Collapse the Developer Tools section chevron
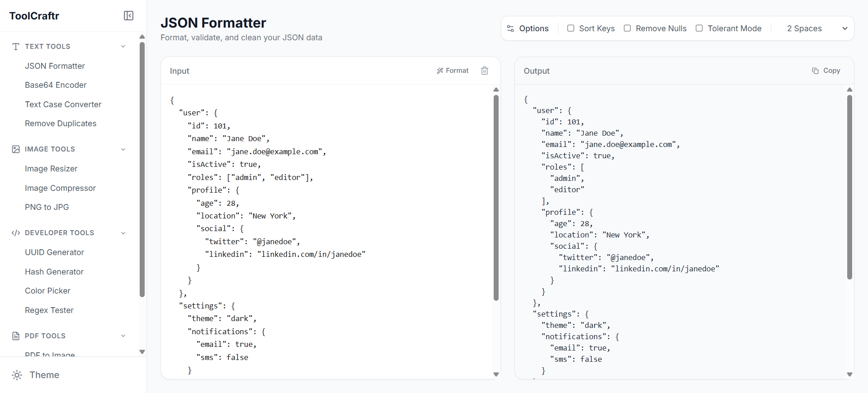Viewport: 868px width, 393px height. pyautogui.click(x=123, y=233)
